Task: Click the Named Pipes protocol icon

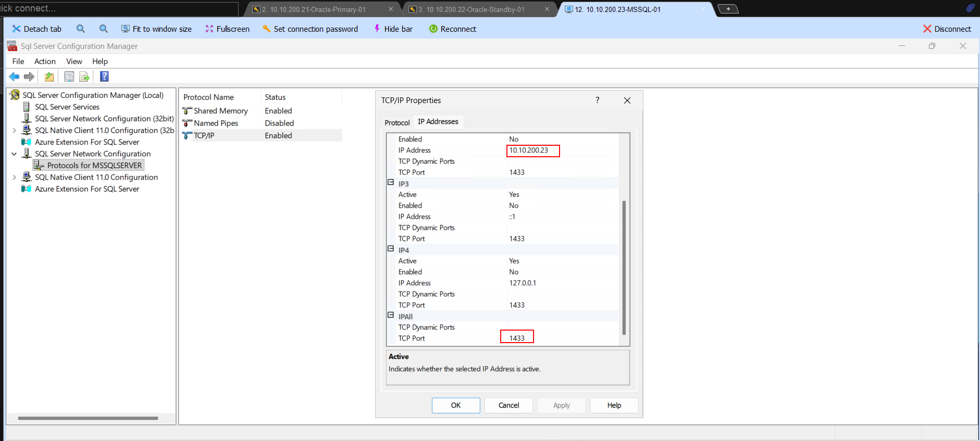Action: coord(187,123)
